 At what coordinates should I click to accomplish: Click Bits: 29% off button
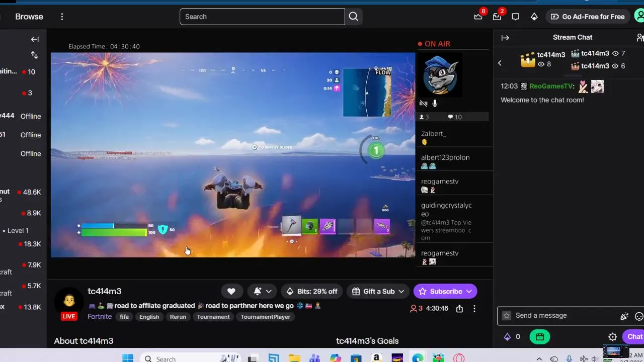click(x=312, y=291)
